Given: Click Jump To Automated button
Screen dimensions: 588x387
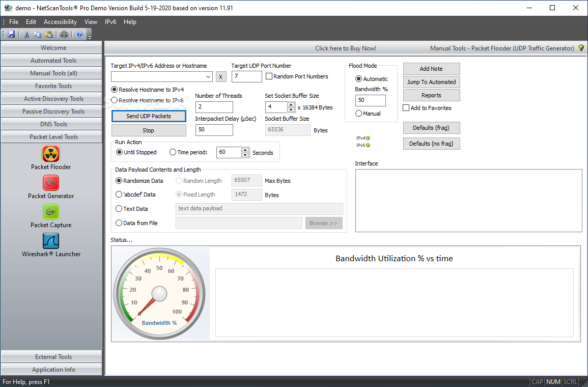Looking at the screenshot, I should tap(431, 82).
